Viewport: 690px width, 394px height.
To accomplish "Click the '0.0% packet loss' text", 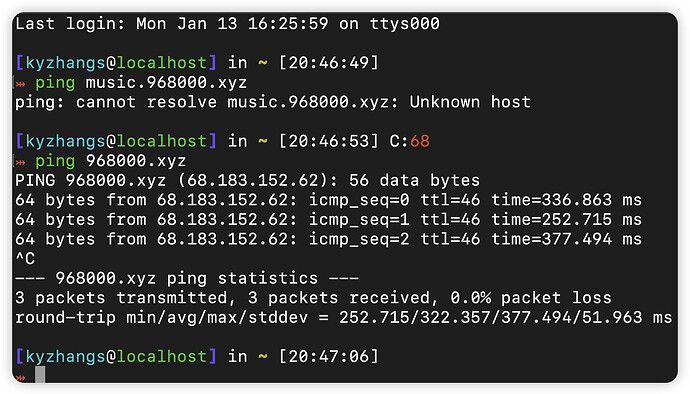I will point(531,298).
